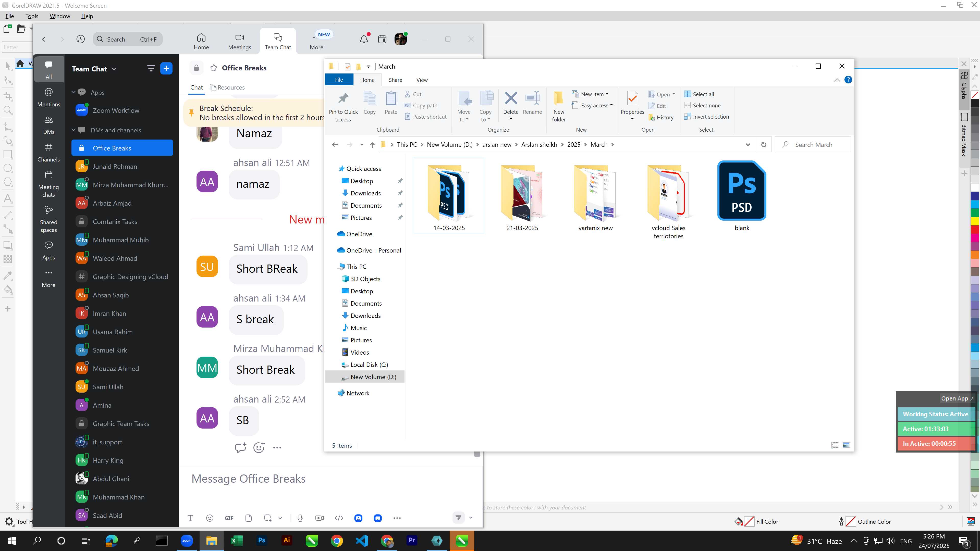The width and height of the screenshot is (980, 551).
Task: Open send options dropdown arrow
Action: [471, 518]
